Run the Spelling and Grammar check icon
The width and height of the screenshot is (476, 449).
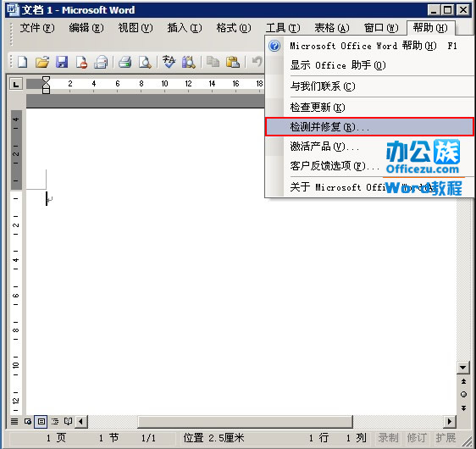click(169, 62)
